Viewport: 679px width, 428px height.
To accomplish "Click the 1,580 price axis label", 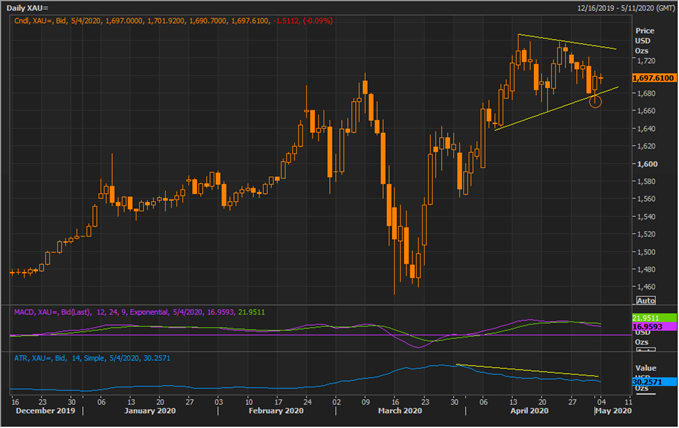I will coord(646,181).
